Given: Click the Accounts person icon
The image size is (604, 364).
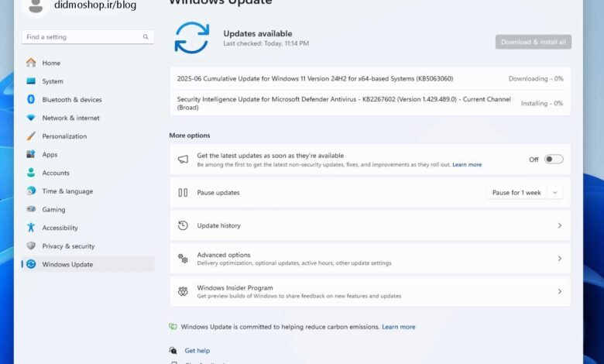Looking at the screenshot, I should (31, 173).
